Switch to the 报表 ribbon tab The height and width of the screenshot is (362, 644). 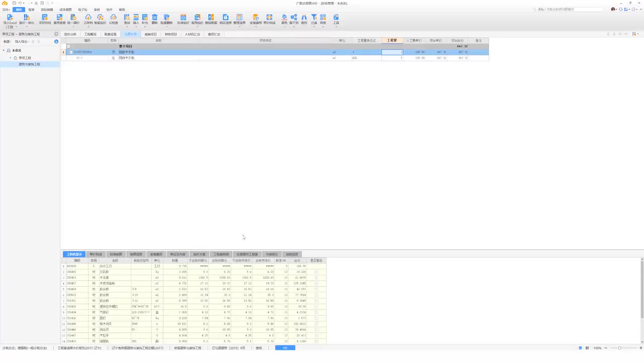coord(31,10)
